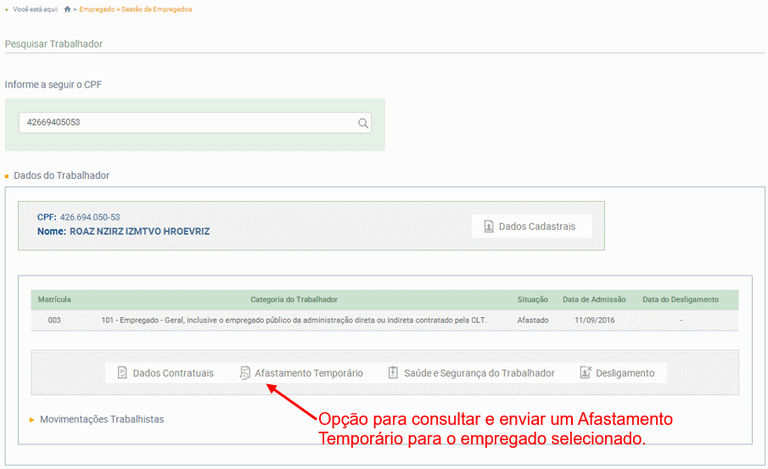The image size is (768, 469).
Task: Click the magnifier icon in the CPF field
Action: pos(363,124)
